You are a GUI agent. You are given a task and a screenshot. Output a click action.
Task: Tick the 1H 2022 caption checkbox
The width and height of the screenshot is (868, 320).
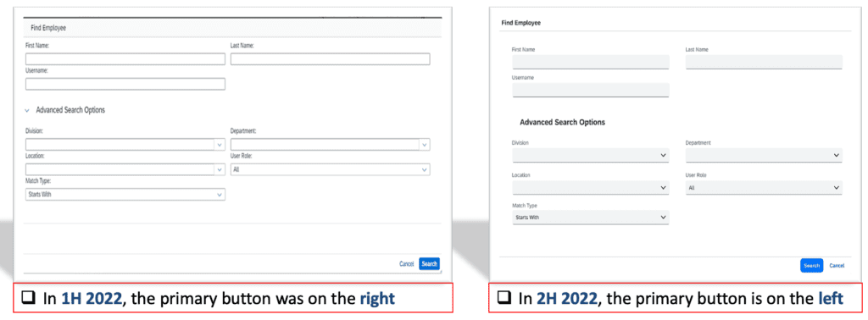(x=28, y=299)
